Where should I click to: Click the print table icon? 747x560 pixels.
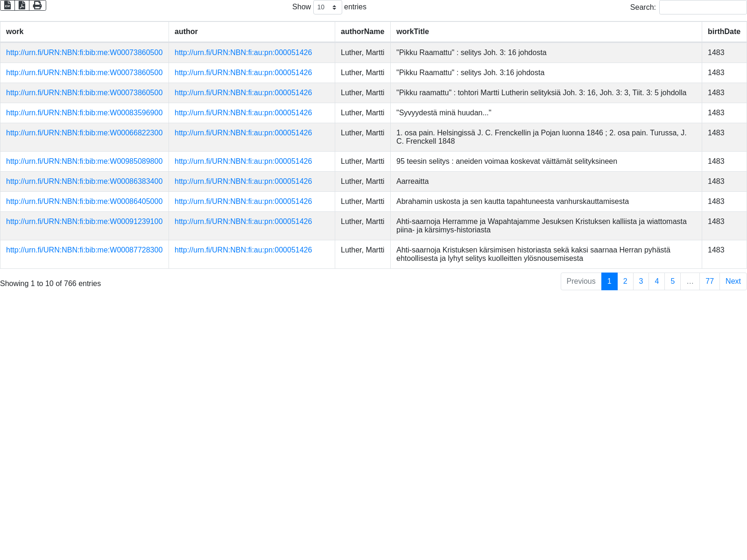click(37, 5)
